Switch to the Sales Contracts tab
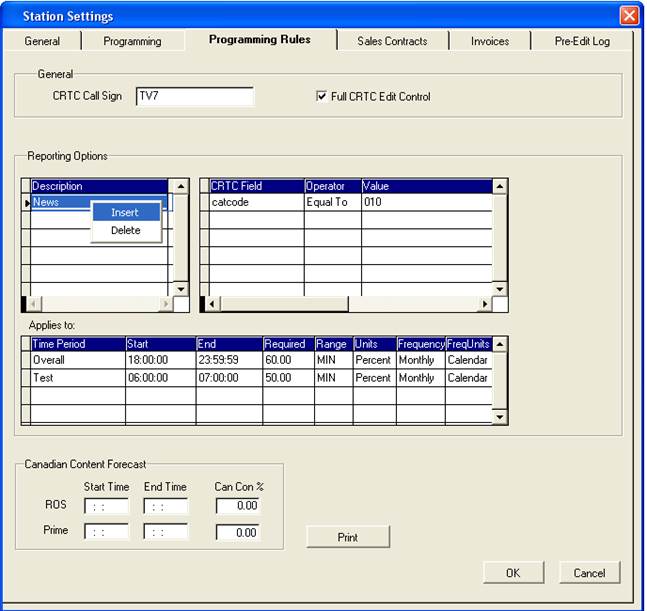Viewport: 647px width, 611px height. (x=392, y=41)
